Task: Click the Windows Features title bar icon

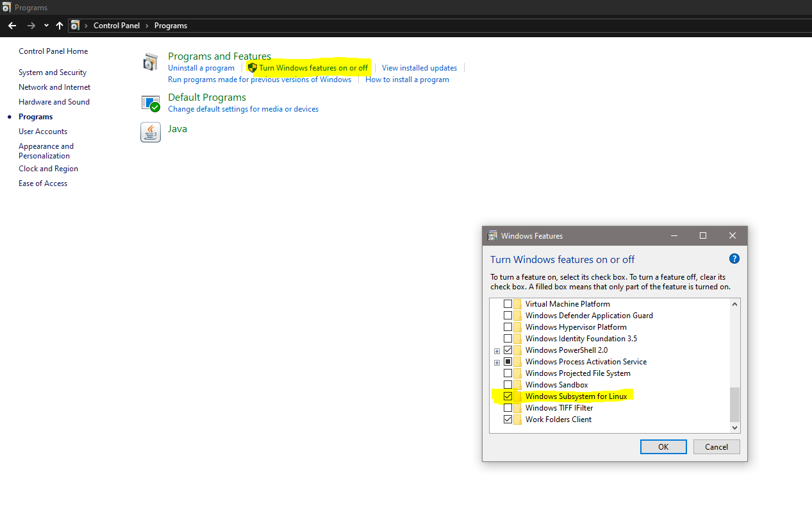Action: pos(492,235)
